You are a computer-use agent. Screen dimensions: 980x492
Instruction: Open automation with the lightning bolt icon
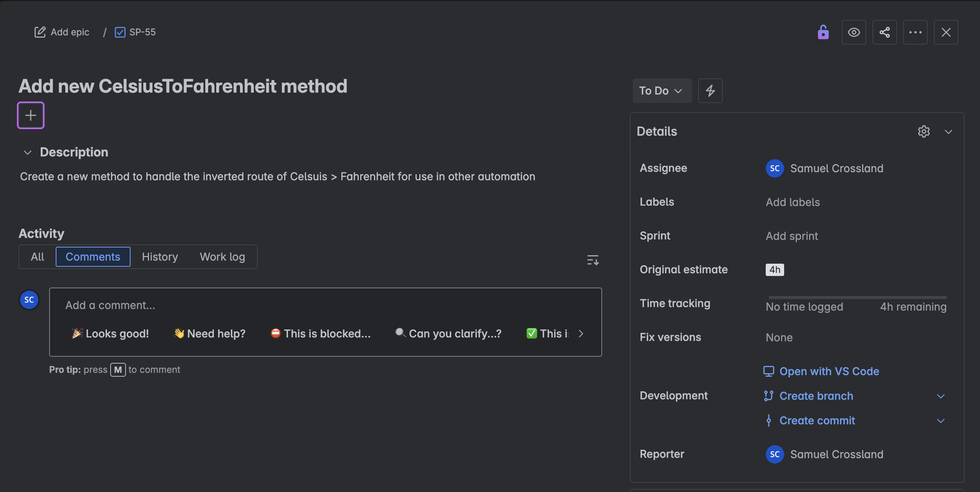710,91
